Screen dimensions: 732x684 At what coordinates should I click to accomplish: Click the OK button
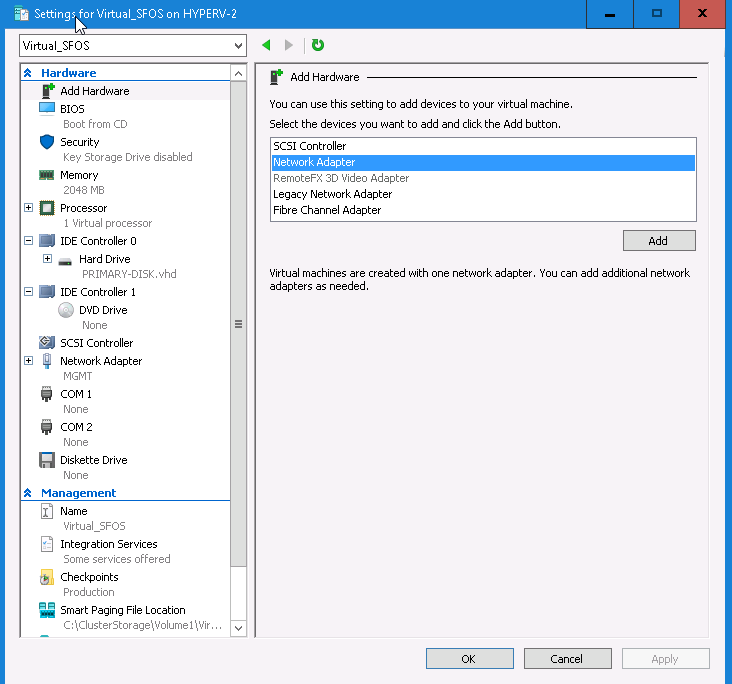coord(469,659)
